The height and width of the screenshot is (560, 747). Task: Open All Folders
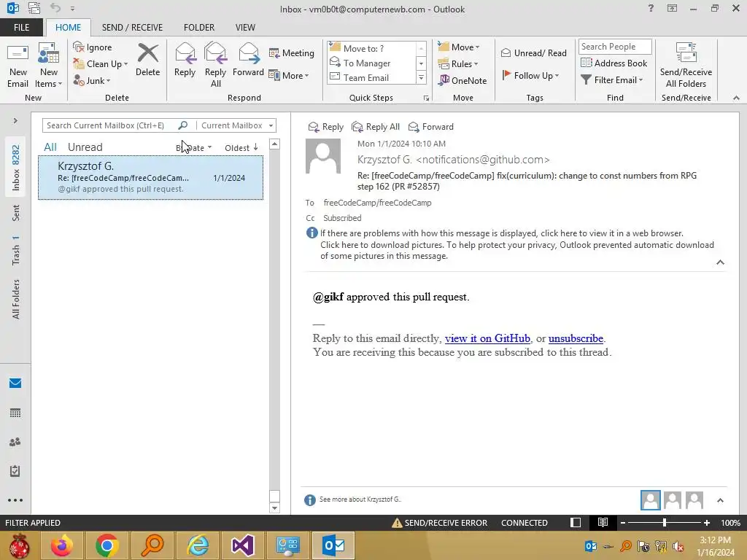(x=16, y=299)
